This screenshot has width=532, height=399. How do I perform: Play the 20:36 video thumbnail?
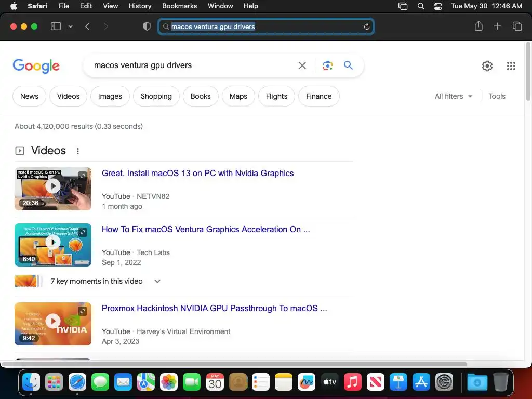(x=53, y=189)
